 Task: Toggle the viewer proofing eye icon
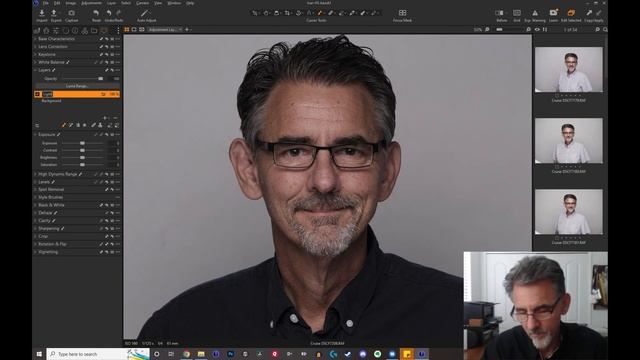point(537,29)
